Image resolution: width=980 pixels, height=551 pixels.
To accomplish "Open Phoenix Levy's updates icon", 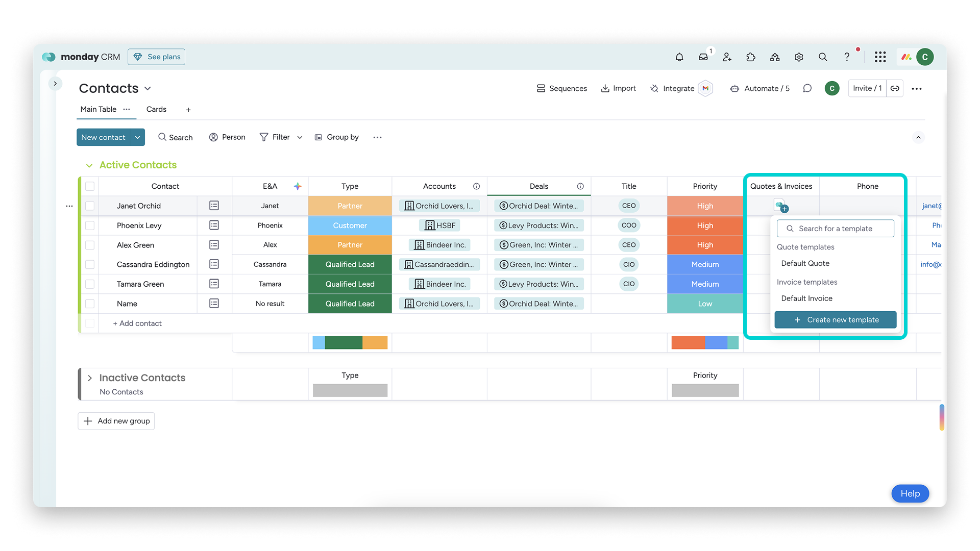I will point(214,225).
